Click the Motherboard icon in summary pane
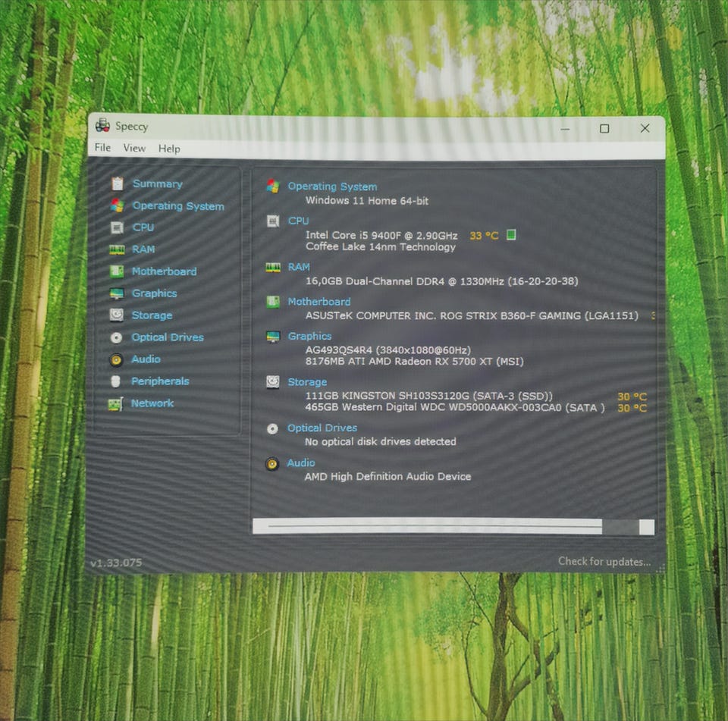The height and width of the screenshot is (721, 728). click(x=273, y=302)
